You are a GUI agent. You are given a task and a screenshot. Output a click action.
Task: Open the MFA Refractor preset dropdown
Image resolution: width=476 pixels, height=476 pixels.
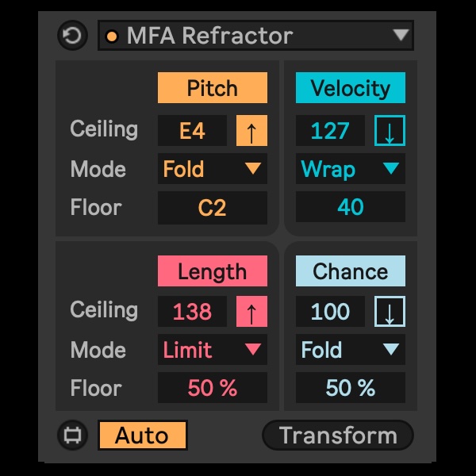pos(255,36)
